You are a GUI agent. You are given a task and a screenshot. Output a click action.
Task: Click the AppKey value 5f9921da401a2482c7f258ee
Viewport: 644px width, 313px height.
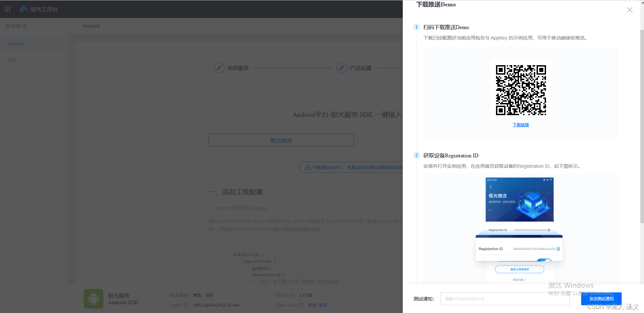coord(216,305)
